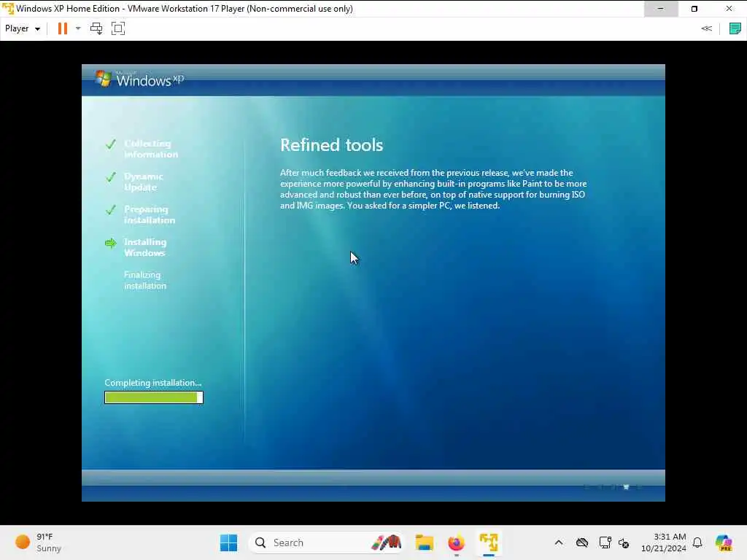The image size is (747, 560).
Task: Click the Dynamic Update green checkmark
Action: 111,177
